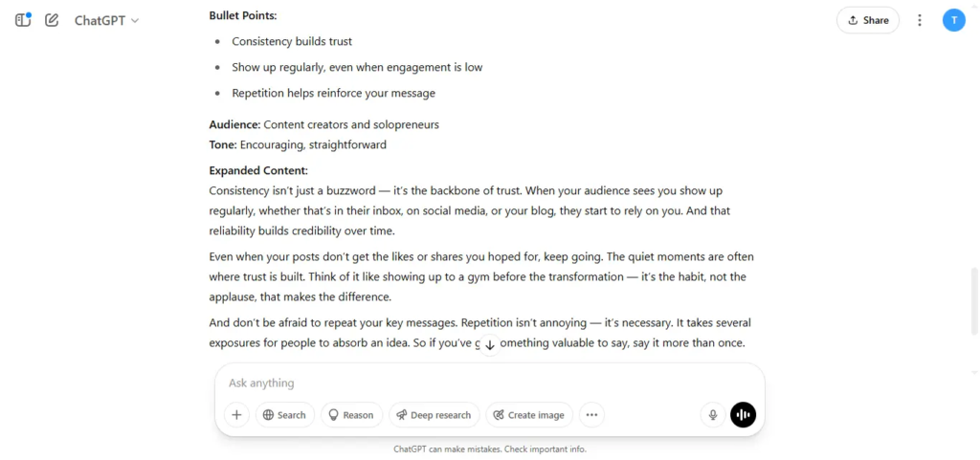
Task: Open the ChatGPT model selector dropdown
Action: pyautogui.click(x=106, y=20)
